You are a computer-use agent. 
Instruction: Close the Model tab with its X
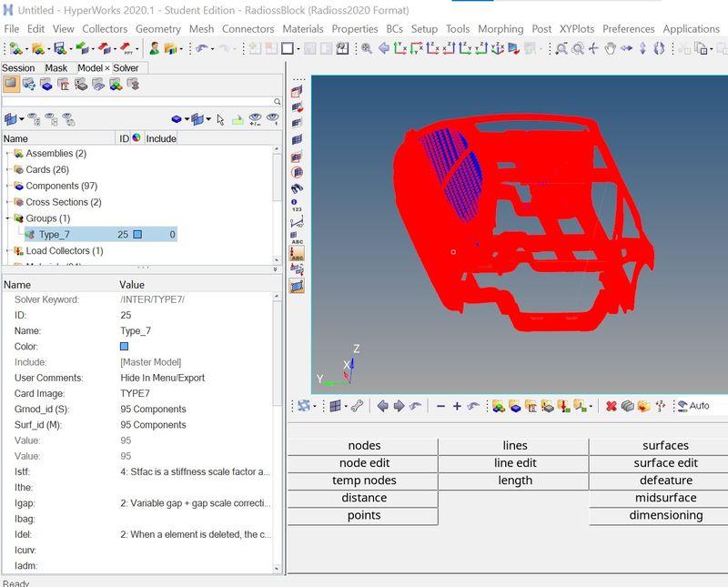[106, 68]
